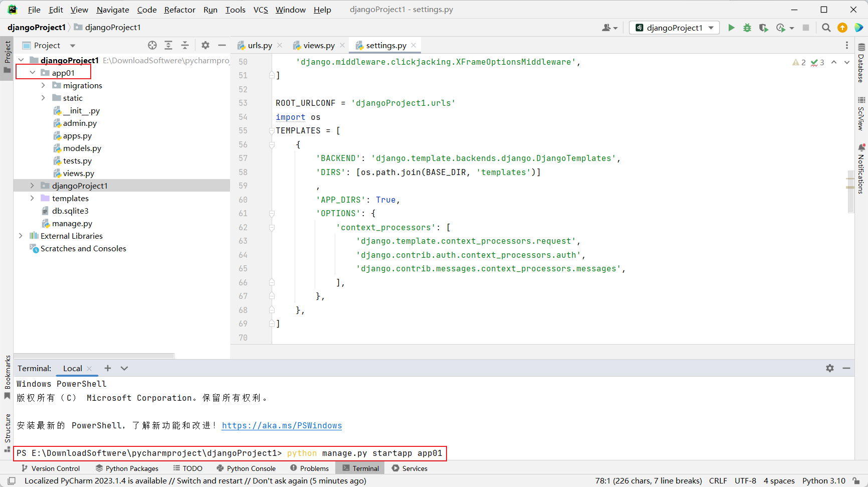Viewport: 868px width, 487px height.
Task: Toggle tool window bars at bottom-left corner
Action: pos(12,480)
